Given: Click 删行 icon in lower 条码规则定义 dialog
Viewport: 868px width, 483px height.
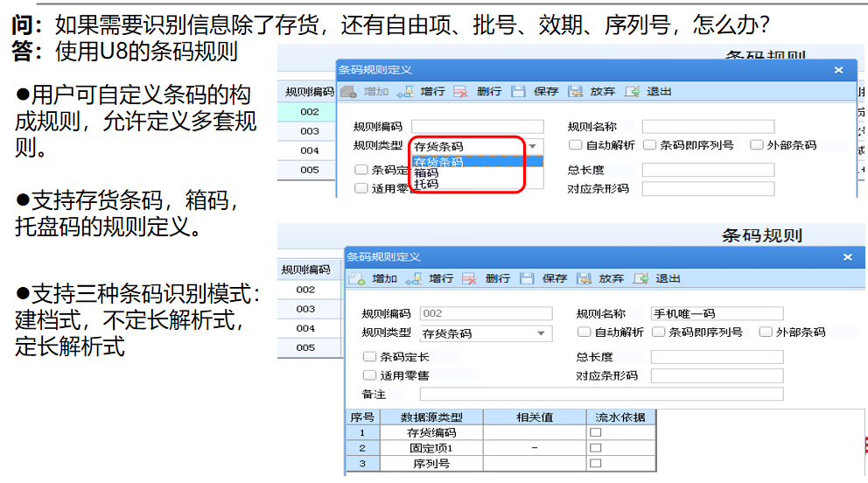Looking at the screenshot, I should (469, 279).
